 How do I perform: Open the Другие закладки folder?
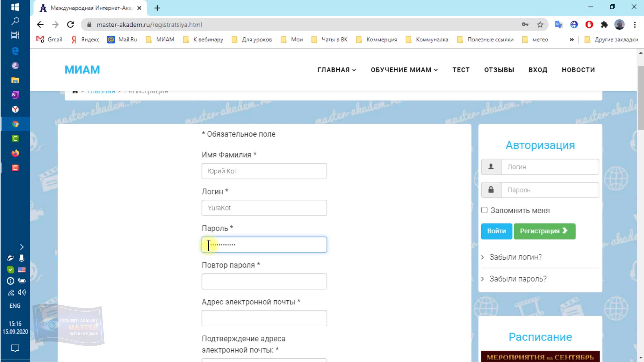click(x=611, y=39)
